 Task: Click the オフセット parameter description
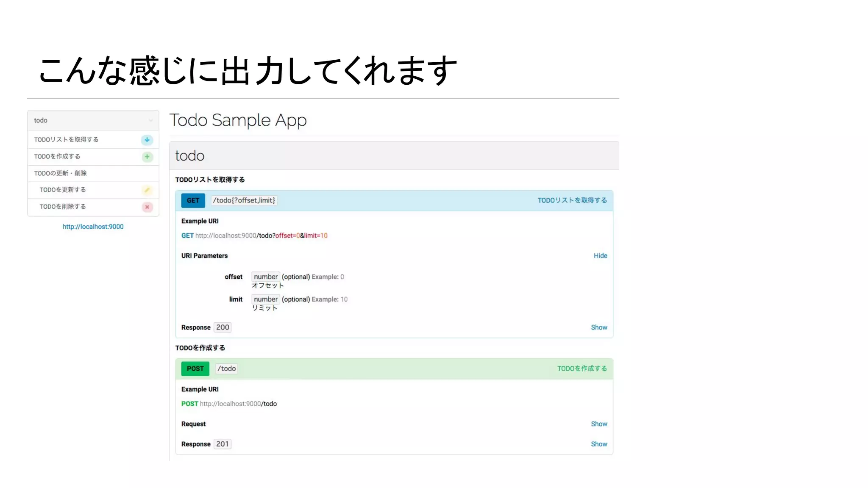coord(268,286)
